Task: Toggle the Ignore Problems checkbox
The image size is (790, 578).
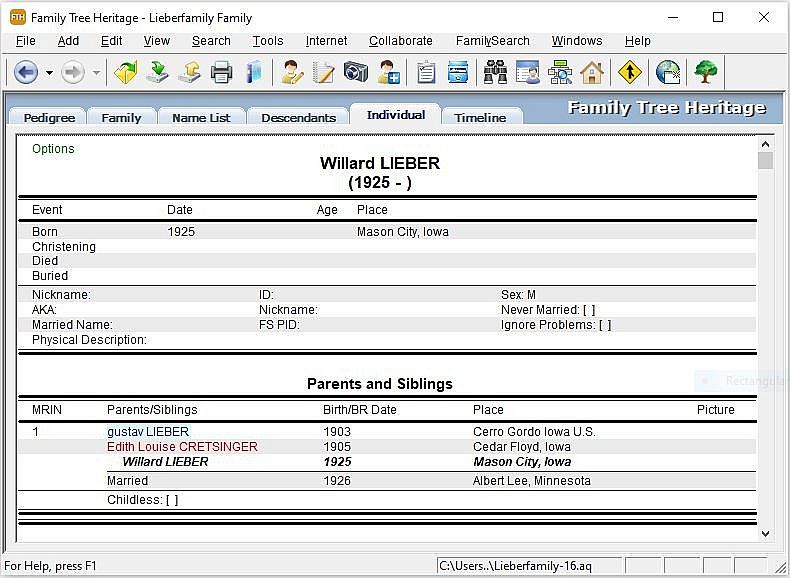Action: point(604,325)
